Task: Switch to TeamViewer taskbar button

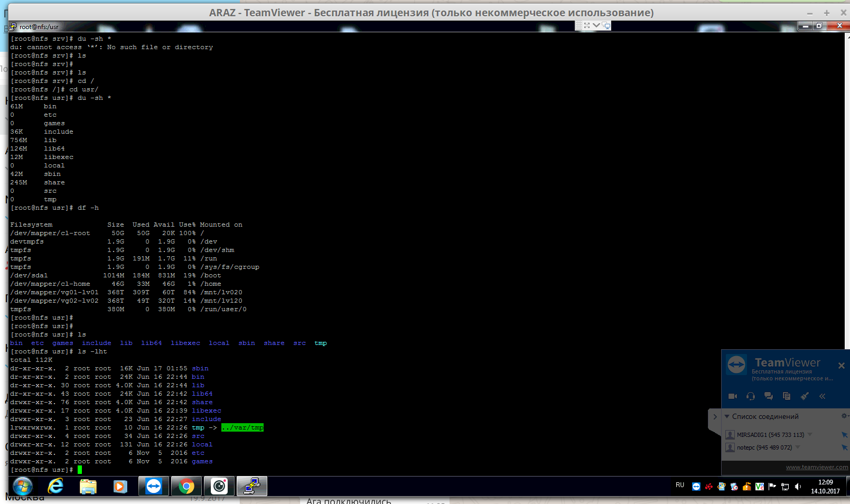Action: pyautogui.click(x=154, y=486)
